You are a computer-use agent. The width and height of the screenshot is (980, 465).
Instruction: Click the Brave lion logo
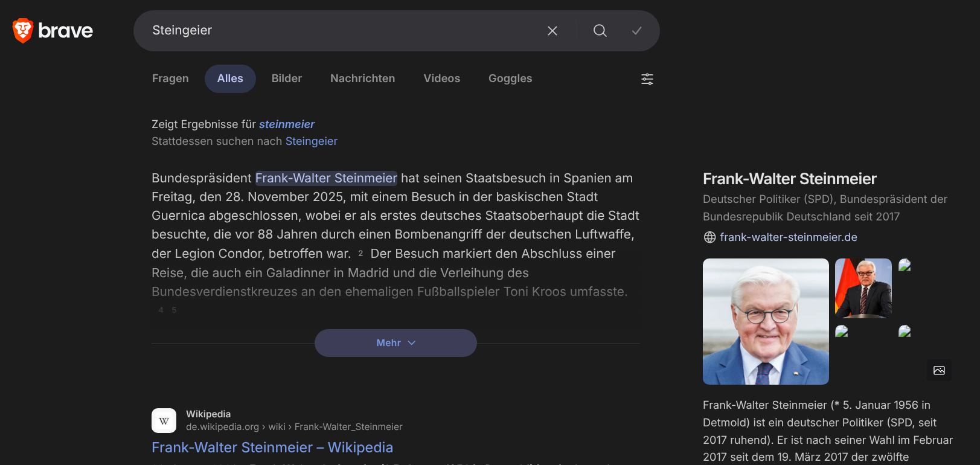23,30
